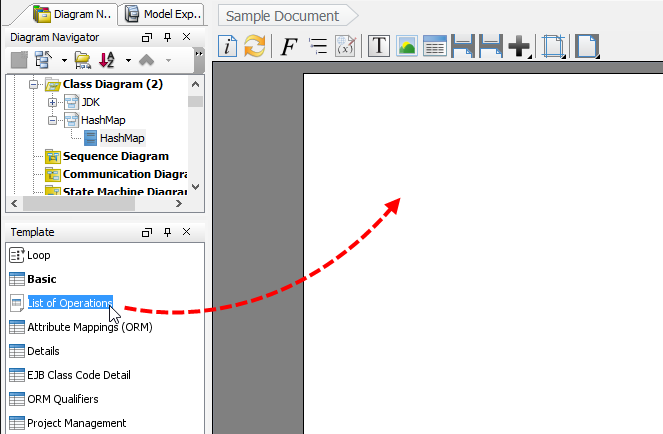Viewport: 663px width, 434px height.
Task: Open dropdown arrow next to hierarchy icon
Action: pyautogui.click(x=64, y=60)
